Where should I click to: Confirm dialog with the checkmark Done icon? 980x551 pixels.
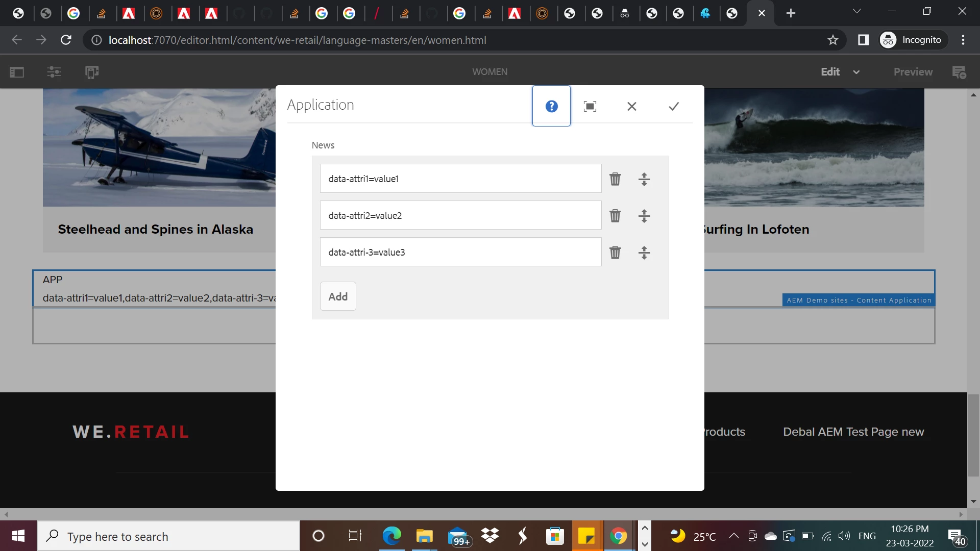pyautogui.click(x=674, y=106)
